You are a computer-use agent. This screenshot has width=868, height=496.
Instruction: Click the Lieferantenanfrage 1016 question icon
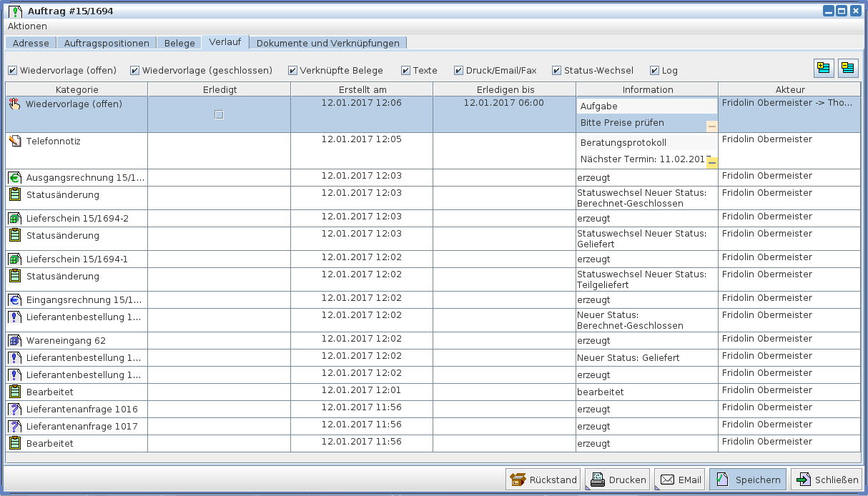coord(15,410)
